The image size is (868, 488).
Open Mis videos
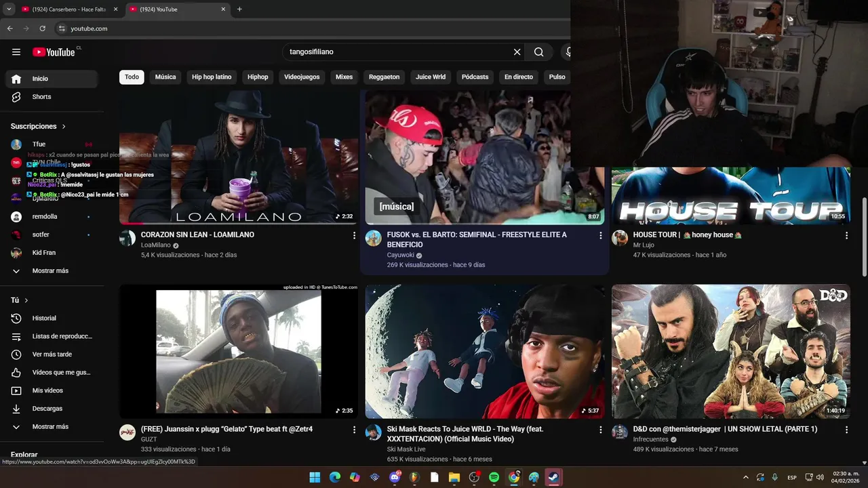52,390
